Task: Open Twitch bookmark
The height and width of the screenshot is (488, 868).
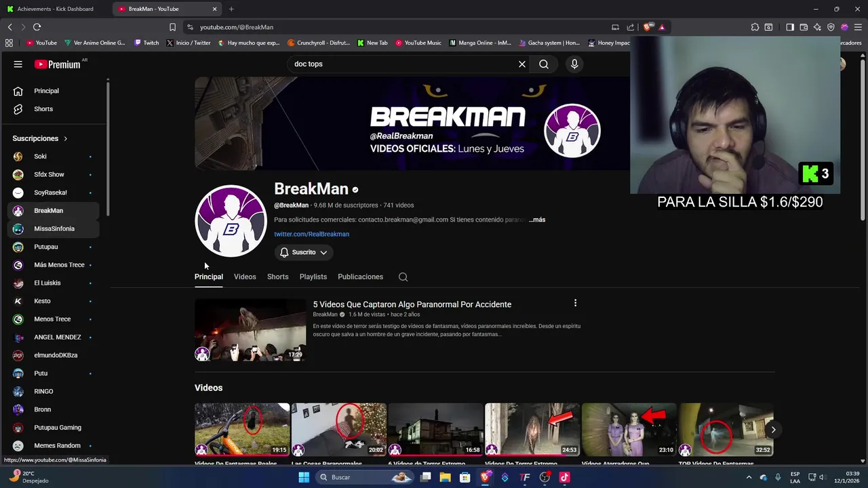Action: point(146,43)
